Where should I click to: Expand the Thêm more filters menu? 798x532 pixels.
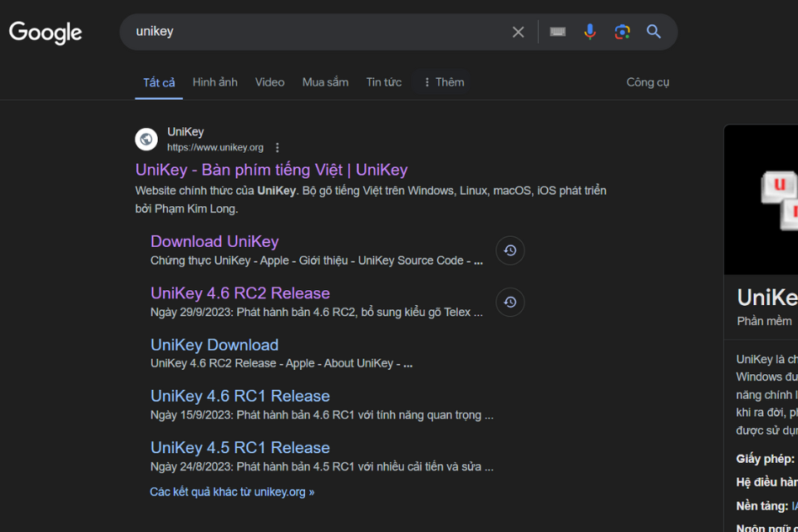[443, 82]
